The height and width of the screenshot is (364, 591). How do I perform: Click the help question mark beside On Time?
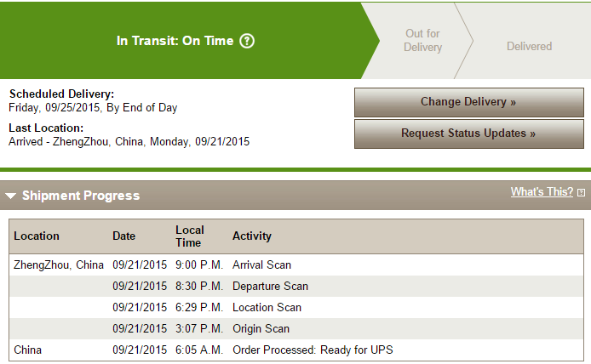click(247, 41)
